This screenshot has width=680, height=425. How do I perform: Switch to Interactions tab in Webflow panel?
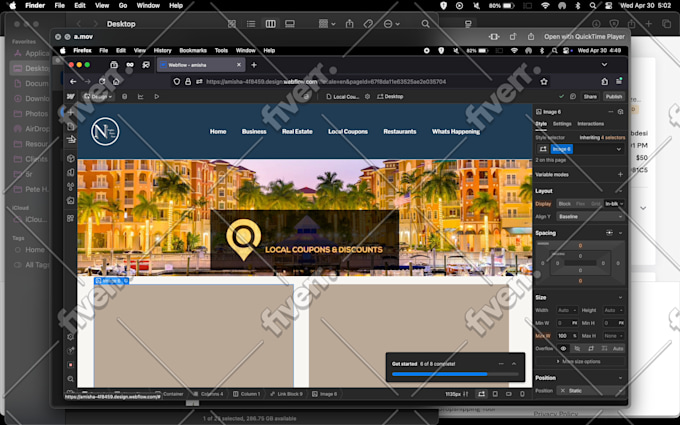[590, 124]
